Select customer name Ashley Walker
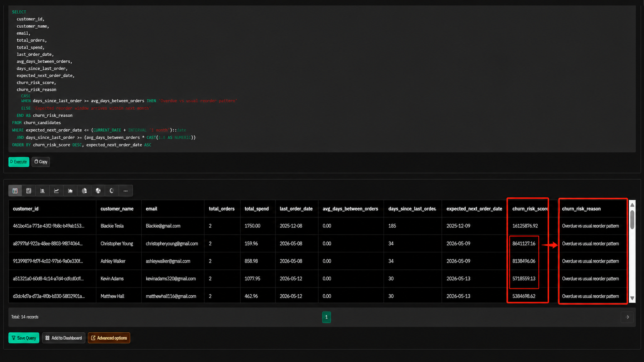This screenshot has height=362, width=644. (113, 261)
